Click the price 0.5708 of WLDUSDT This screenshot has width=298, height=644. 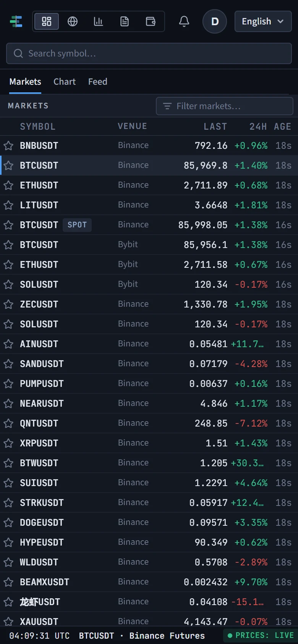pyautogui.click(x=211, y=562)
